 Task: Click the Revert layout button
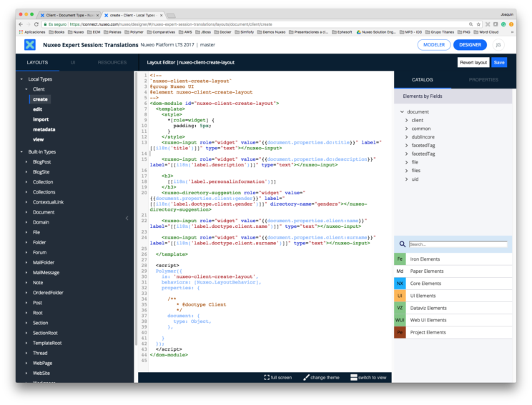473,62
